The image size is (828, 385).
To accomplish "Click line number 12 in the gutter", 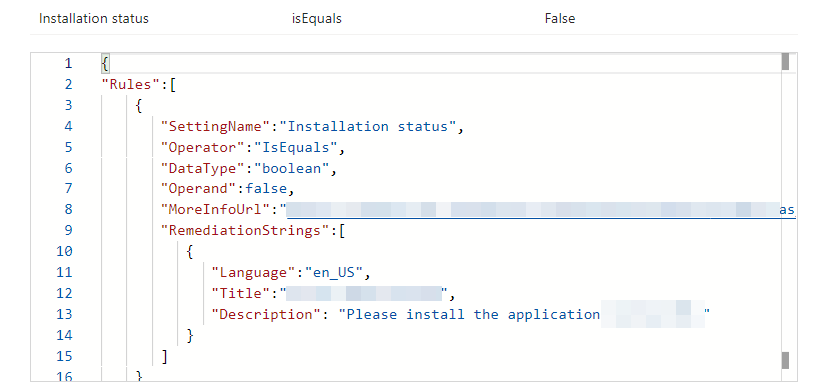I will tap(64, 293).
